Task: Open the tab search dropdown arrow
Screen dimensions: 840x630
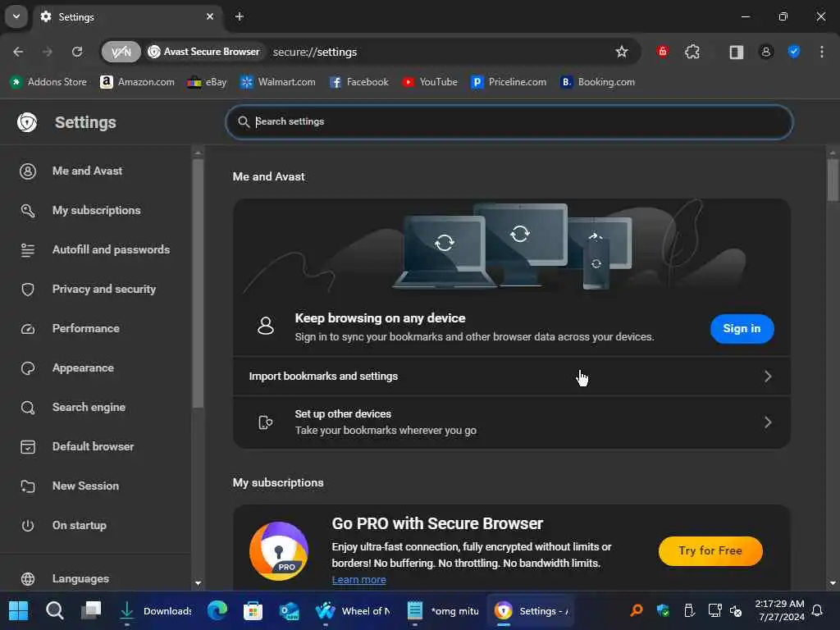Action: (x=16, y=16)
